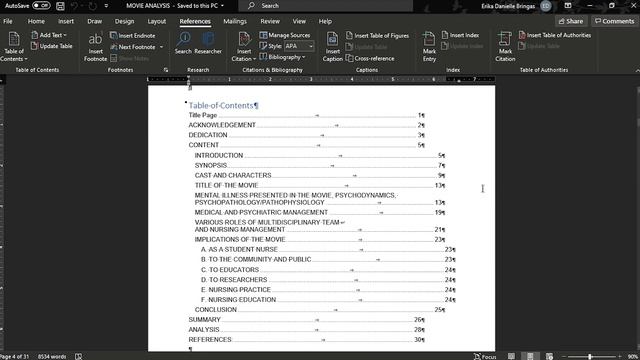
Task: Open the document name dropdown arrow
Action: [222, 6]
